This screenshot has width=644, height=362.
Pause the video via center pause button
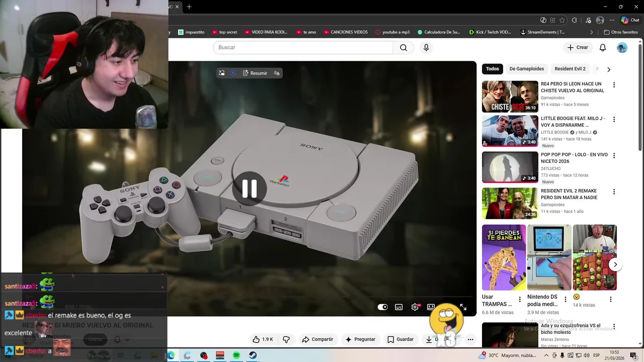(250, 189)
